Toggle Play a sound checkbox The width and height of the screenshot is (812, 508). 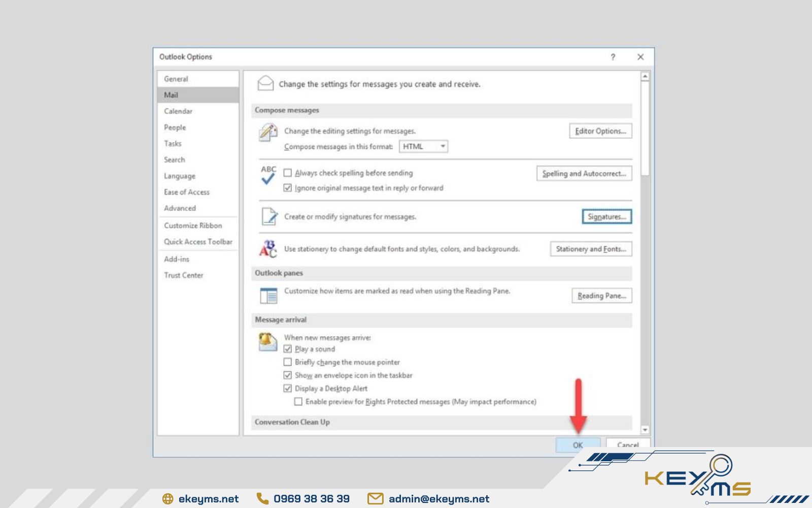point(288,349)
